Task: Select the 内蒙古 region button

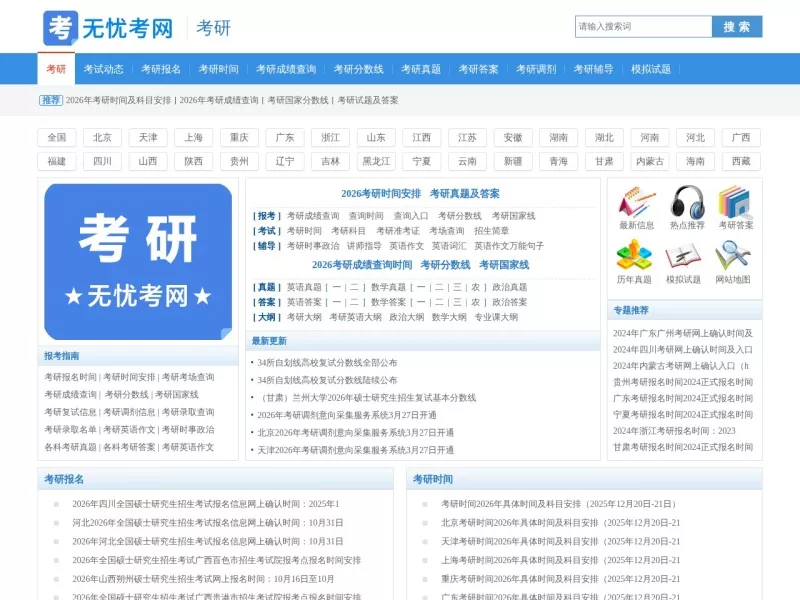Action: 650,162
